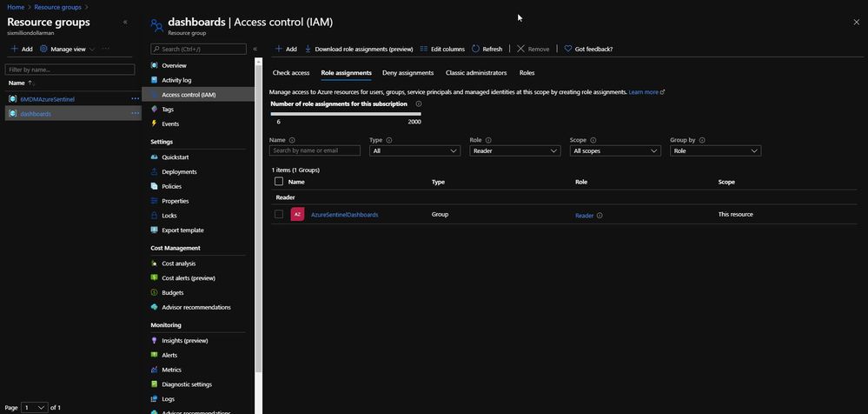Open the Properties bars icon

click(x=155, y=201)
